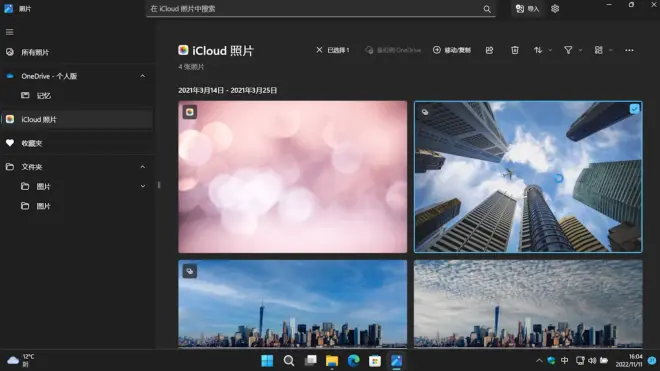Open the notification count badge

652,360
